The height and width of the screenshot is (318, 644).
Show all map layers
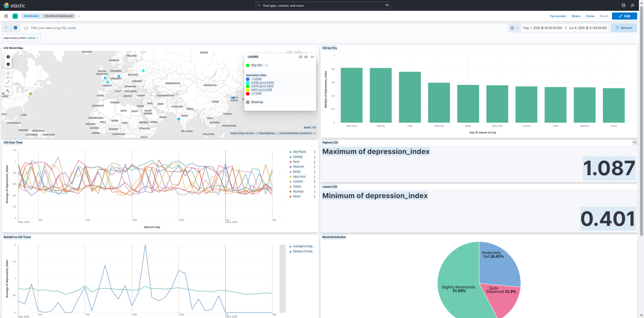point(306,57)
